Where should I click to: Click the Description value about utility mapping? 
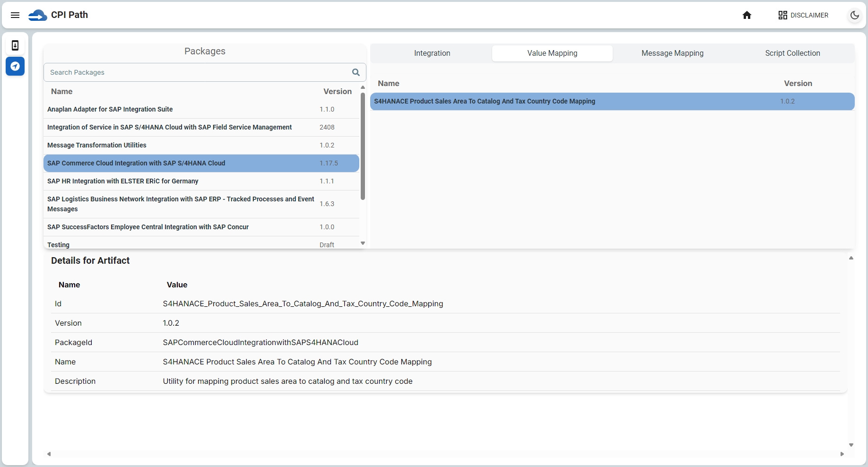(287, 381)
